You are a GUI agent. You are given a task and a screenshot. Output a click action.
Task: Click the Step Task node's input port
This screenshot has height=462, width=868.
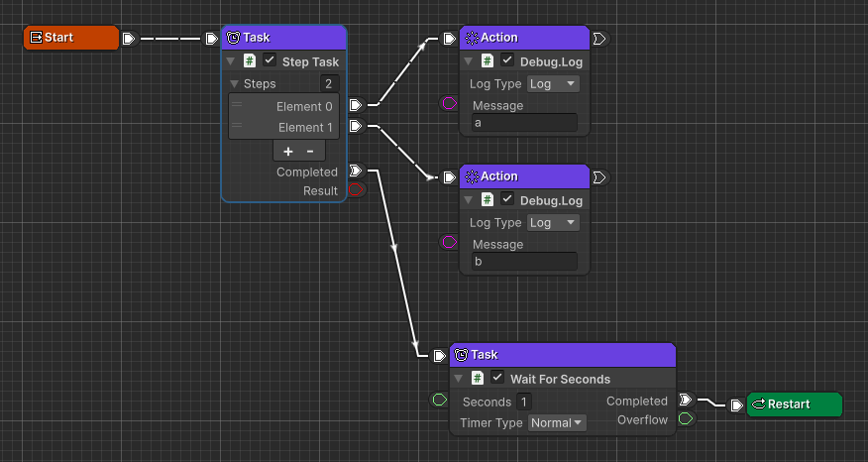click(x=211, y=39)
